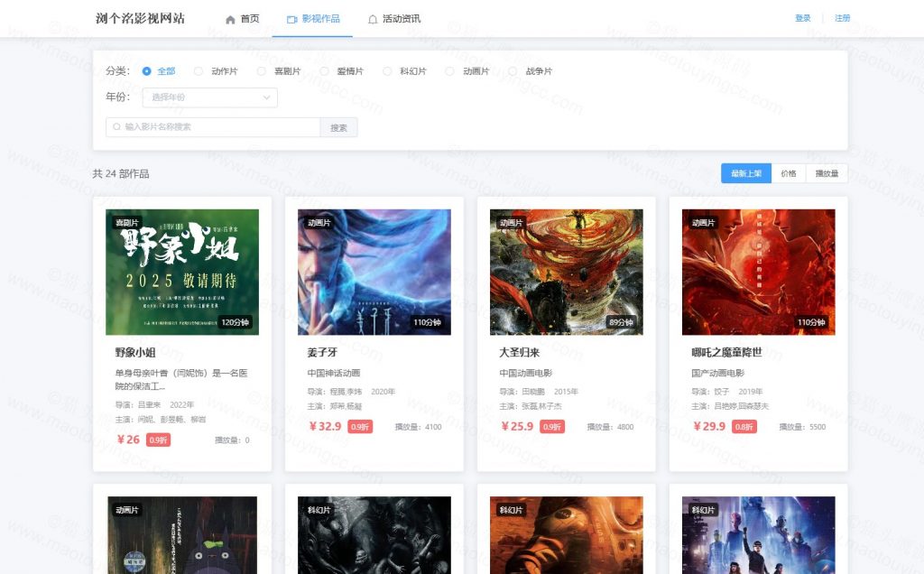Open the 首页 home tab
This screenshot has width=924, height=574.
242,19
